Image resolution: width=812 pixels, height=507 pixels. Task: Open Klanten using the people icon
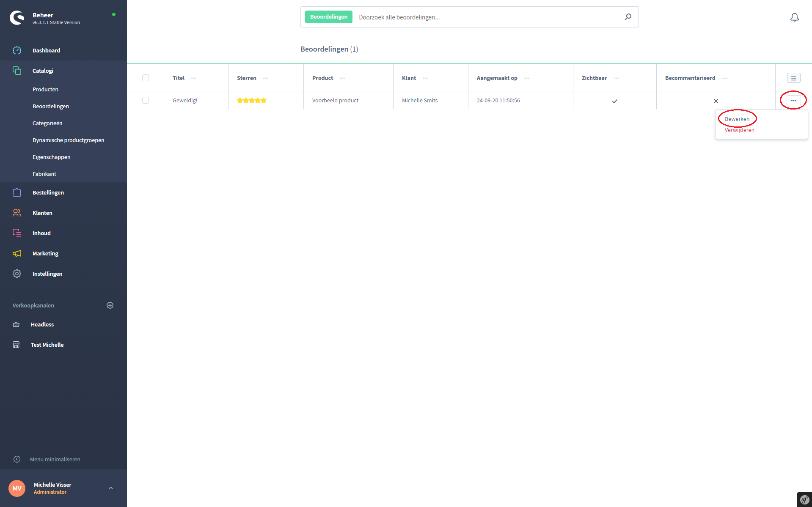(17, 213)
